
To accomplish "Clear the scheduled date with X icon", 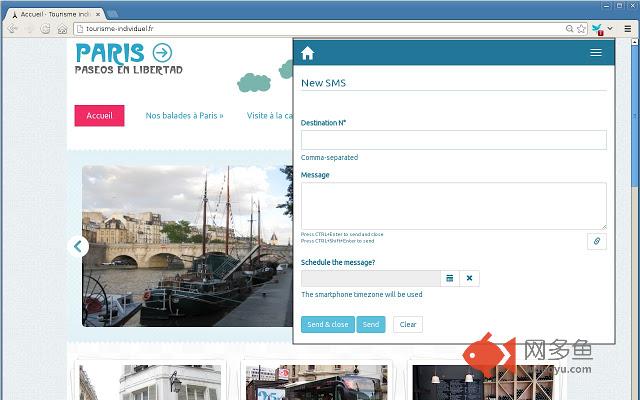I will pos(469,278).
